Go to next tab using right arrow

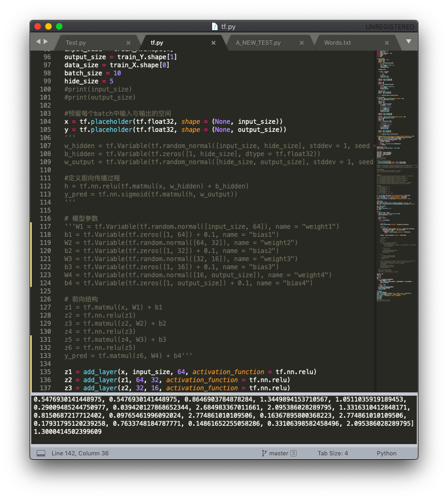click(46, 41)
